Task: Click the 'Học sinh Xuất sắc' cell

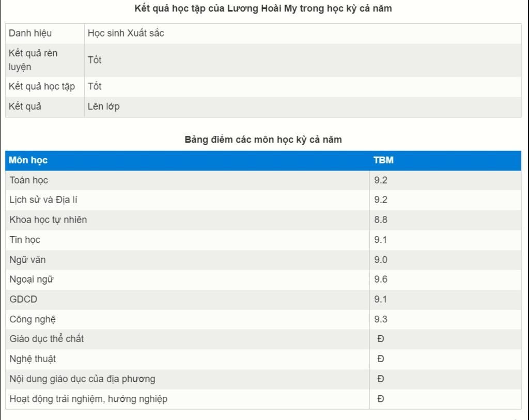Action: click(x=126, y=33)
